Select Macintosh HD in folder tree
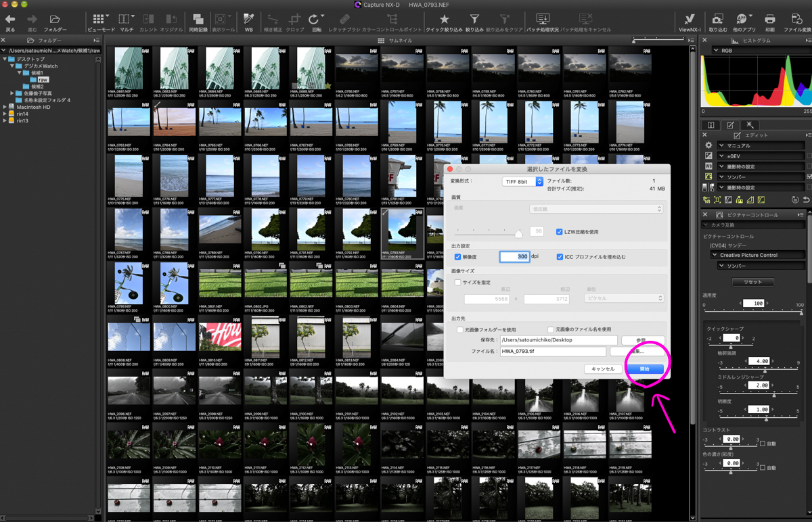 32,107
